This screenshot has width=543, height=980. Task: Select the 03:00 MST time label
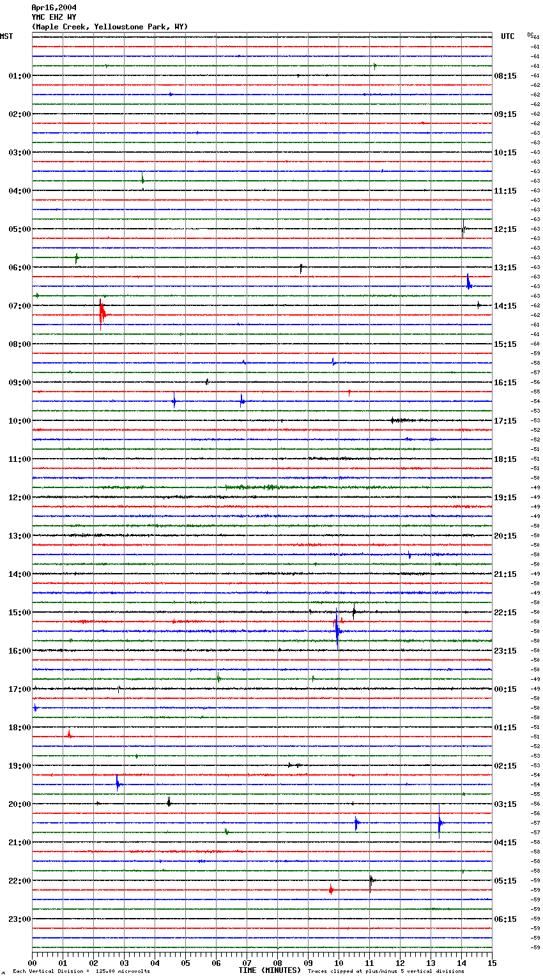19,153
